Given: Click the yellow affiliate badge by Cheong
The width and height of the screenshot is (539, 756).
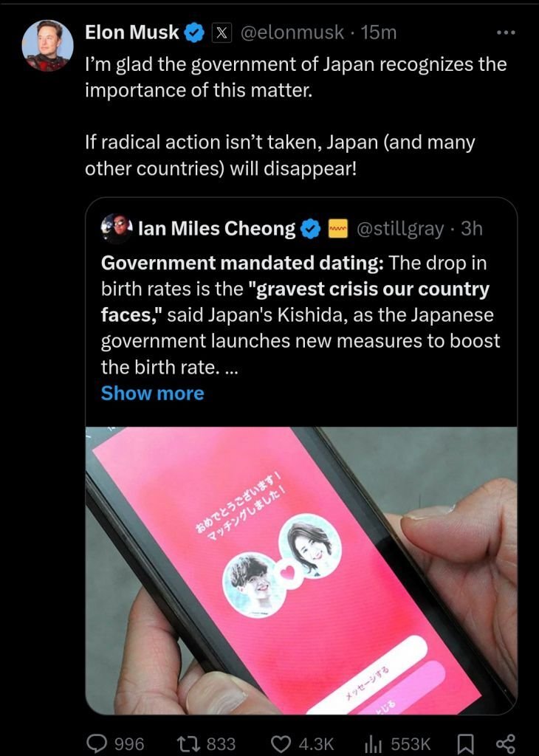Looking at the screenshot, I should pyautogui.click(x=338, y=229).
